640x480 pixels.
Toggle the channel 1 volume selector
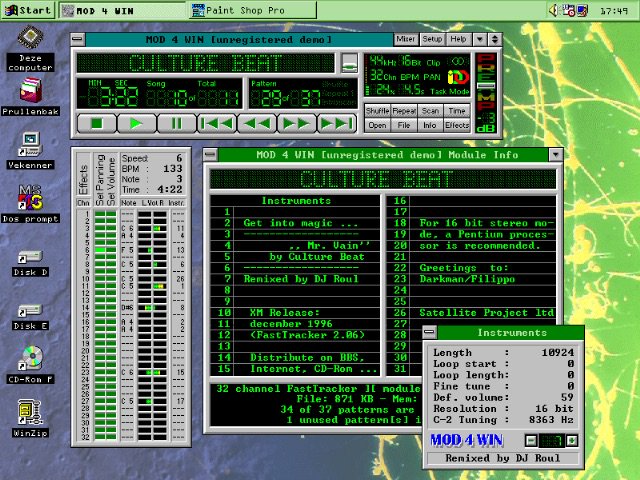[111, 214]
